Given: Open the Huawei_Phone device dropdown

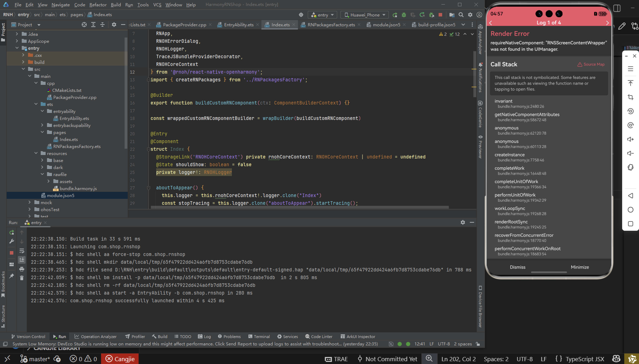Looking at the screenshot, I should 365,15.
